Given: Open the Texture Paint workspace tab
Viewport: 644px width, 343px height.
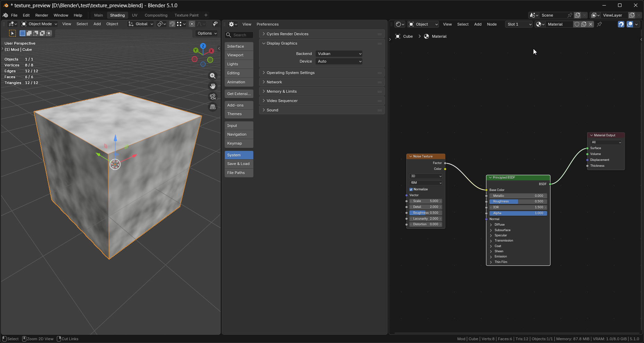Looking at the screenshot, I should point(186,15).
